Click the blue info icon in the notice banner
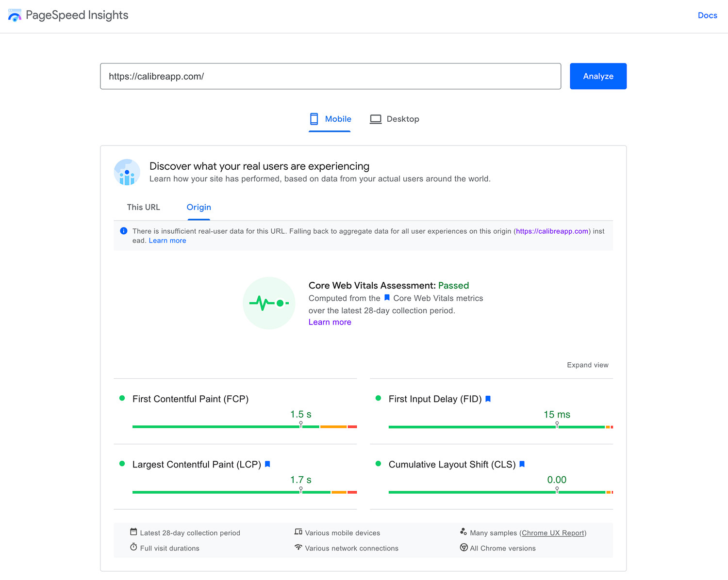This screenshot has width=728, height=580. (x=123, y=231)
